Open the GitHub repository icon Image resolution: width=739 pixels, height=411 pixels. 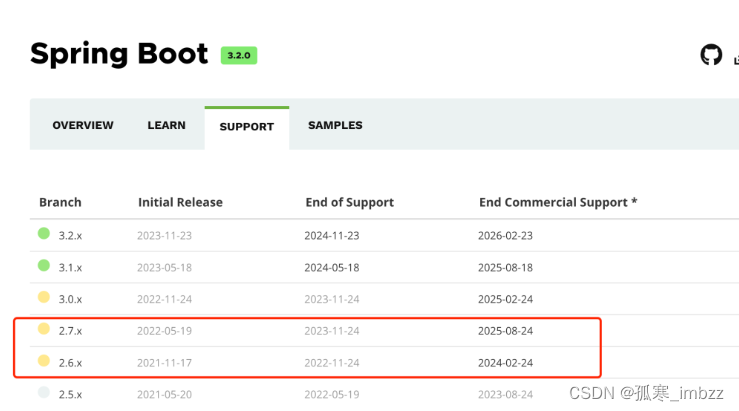tap(711, 55)
